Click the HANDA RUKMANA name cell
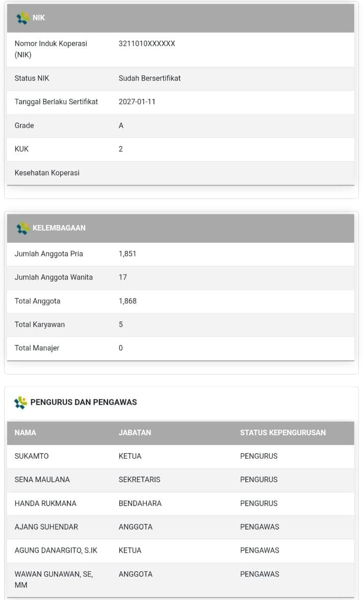 pos(45,504)
